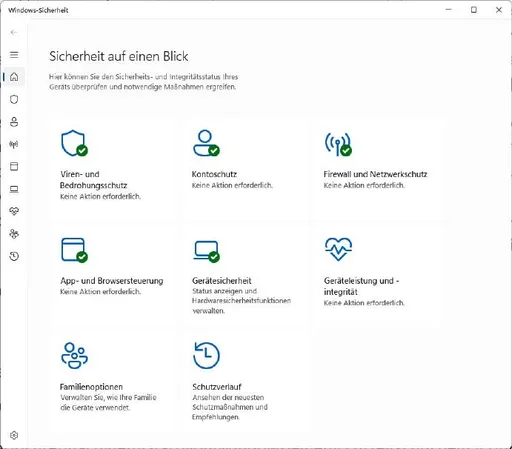The image size is (512, 449).
Task: Open virus protection via sidebar shield icon
Action: tap(14, 99)
